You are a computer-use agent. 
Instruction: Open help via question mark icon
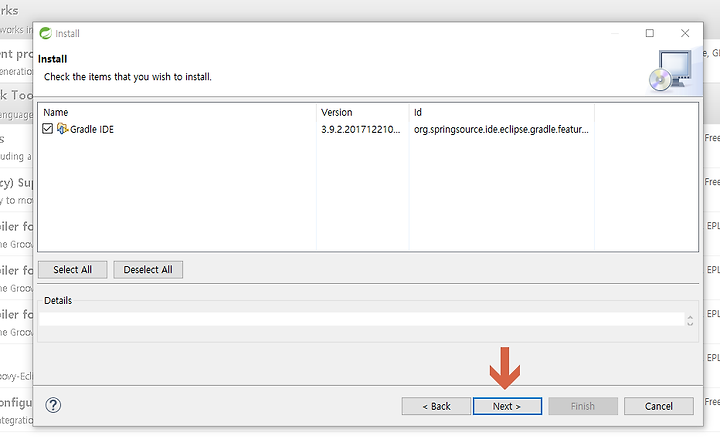pos(53,405)
